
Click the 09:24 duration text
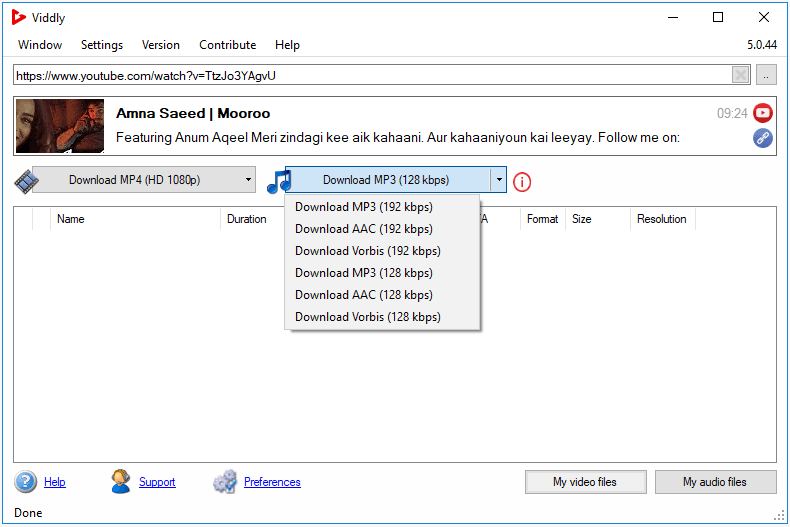pyautogui.click(x=732, y=113)
